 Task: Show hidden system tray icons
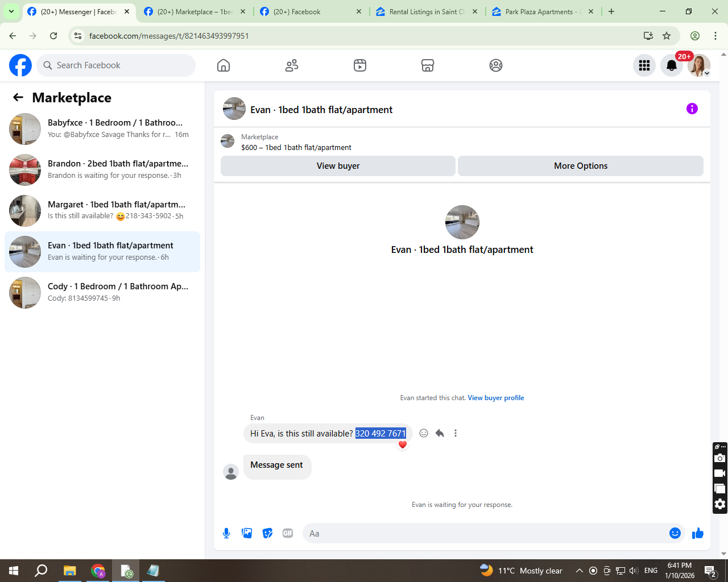579,571
